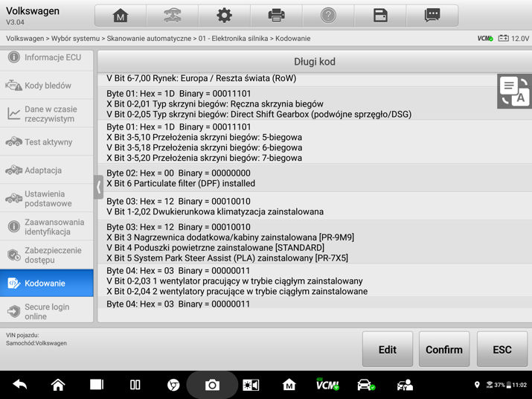
Task: Collapse the sidebar with the arrow handle
Action: tap(98, 187)
